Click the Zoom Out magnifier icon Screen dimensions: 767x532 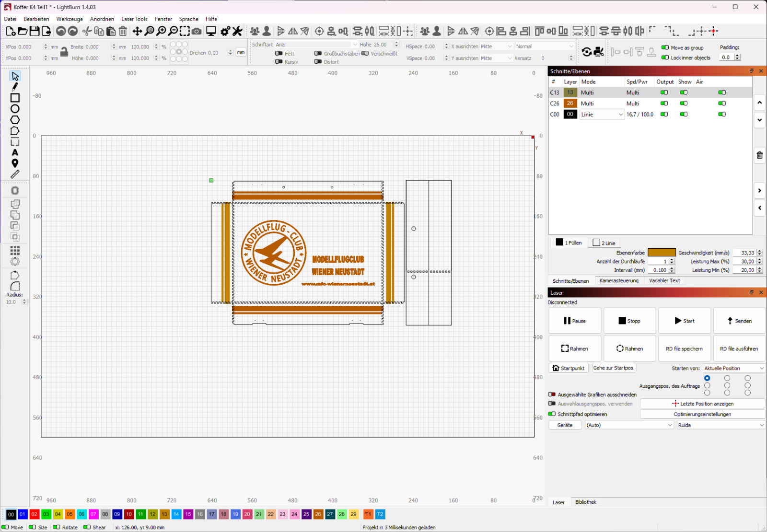(x=173, y=31)
